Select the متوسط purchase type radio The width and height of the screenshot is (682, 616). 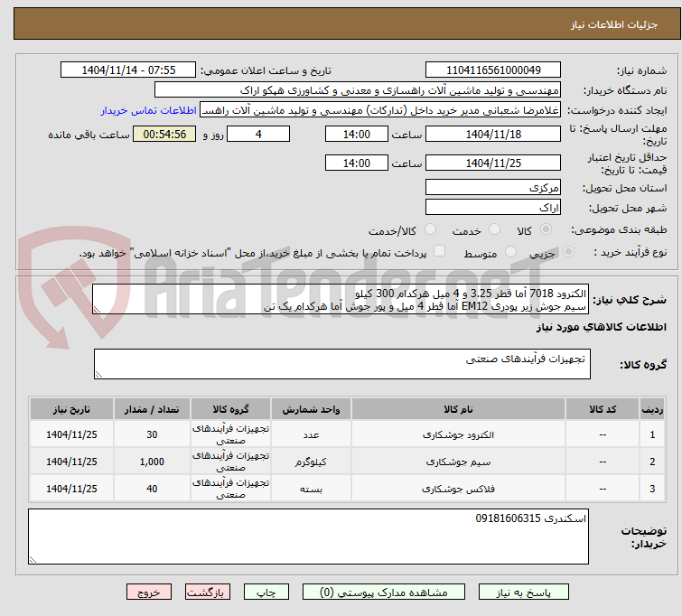click(x=510, y=252)
